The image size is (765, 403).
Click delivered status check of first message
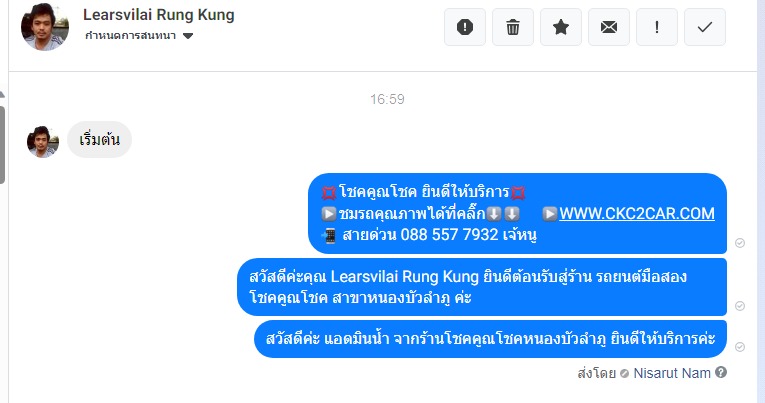pyautogui.click(x=740, y=243)
